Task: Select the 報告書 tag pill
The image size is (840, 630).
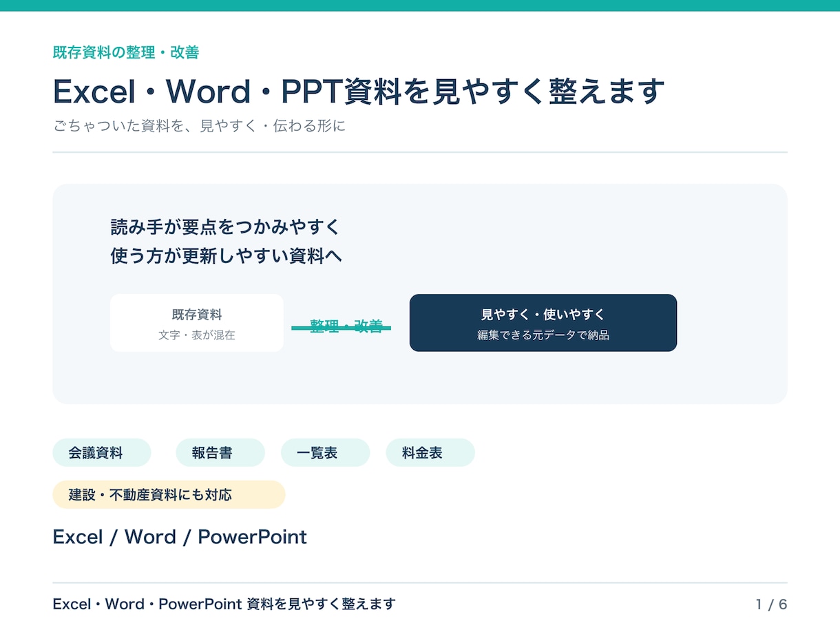Action: (220, 452)
